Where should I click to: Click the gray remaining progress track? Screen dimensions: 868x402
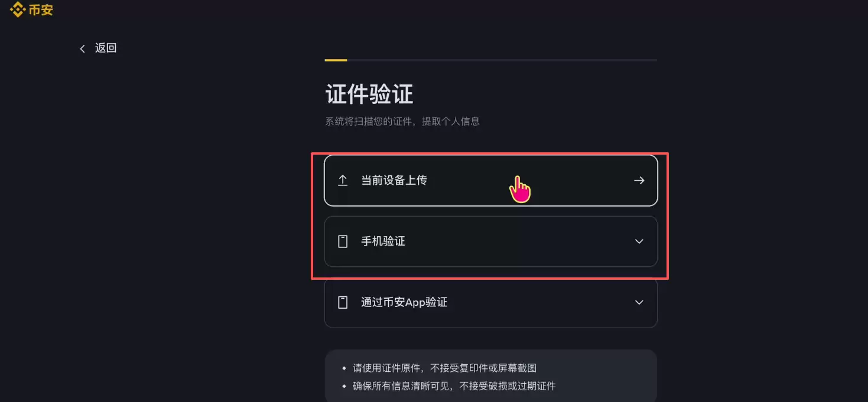(502, 60)
